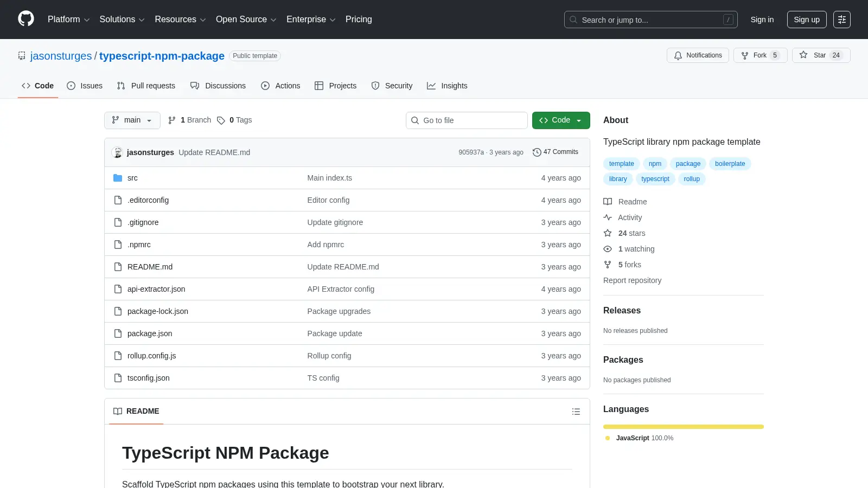The image size is (868, 488).
Task: Open the Releases heading link
Action: 622,311
